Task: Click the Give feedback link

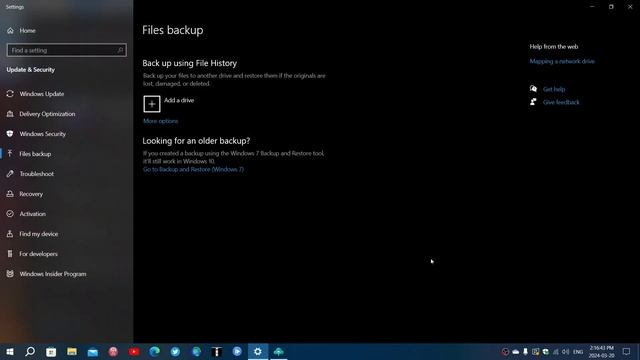Action: pyautogui.click(x=561, y=102)
